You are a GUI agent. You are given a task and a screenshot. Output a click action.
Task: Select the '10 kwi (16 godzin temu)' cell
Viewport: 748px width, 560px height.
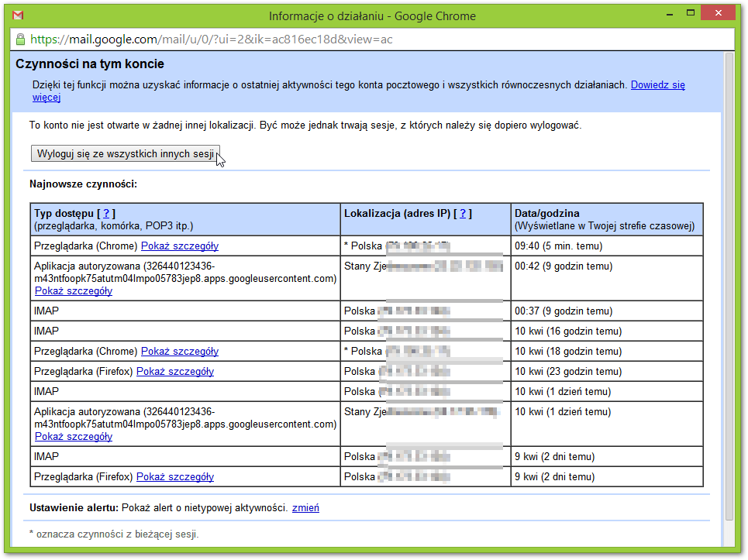pyautogui.click(x=607, y=332)
